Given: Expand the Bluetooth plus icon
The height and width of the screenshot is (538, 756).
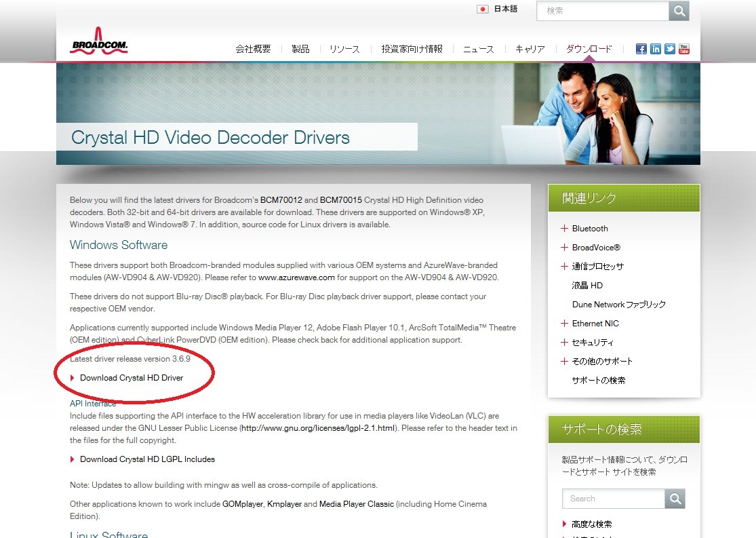Looking at the screenshot, I should tap(565, 228).
